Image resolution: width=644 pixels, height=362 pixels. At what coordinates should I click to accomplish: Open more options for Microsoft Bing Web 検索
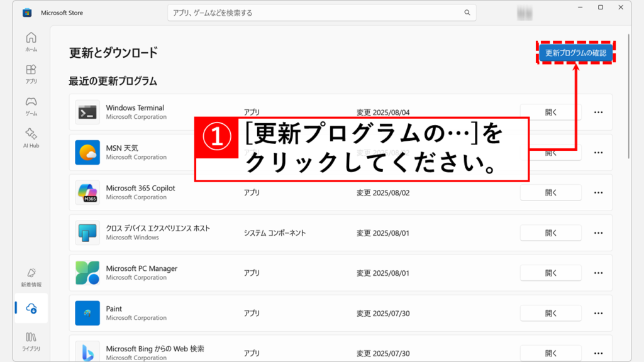(599, 353)
